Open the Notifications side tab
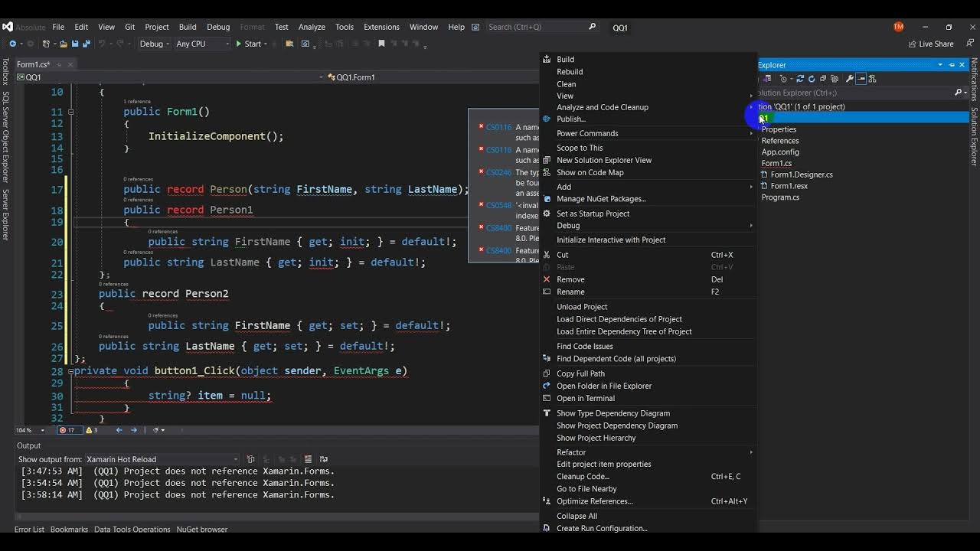 tap(974, 80)
